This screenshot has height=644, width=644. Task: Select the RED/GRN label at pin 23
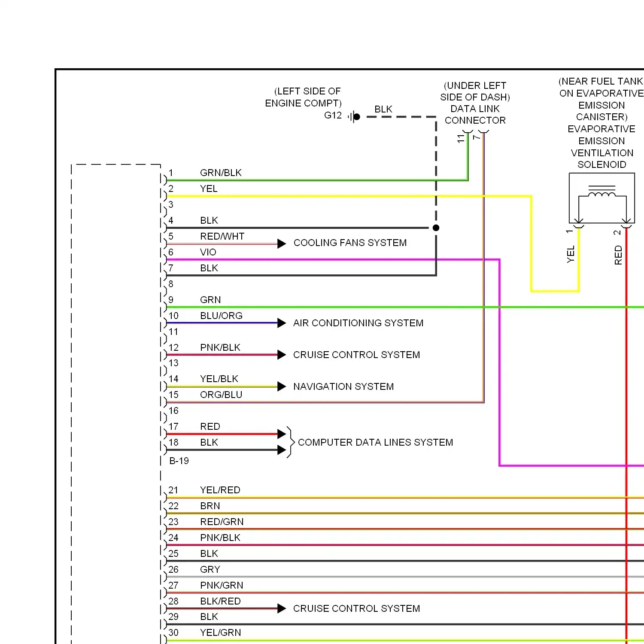222,522
